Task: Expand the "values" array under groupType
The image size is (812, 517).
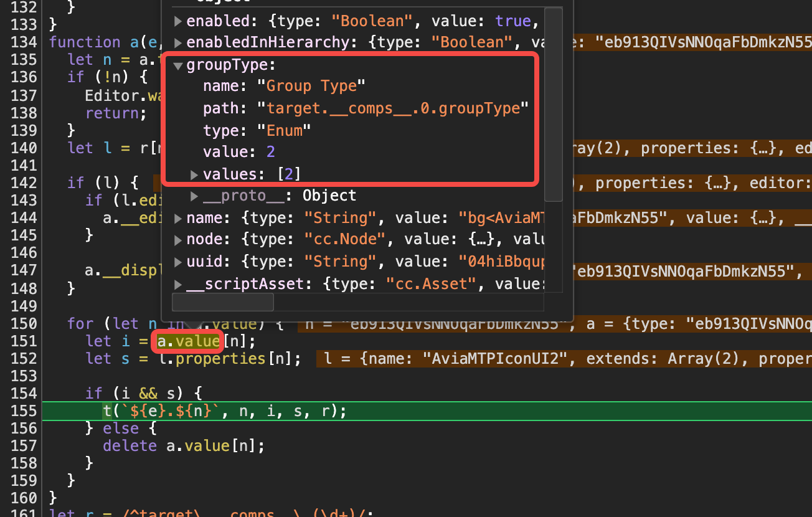Action: point(195,174)
